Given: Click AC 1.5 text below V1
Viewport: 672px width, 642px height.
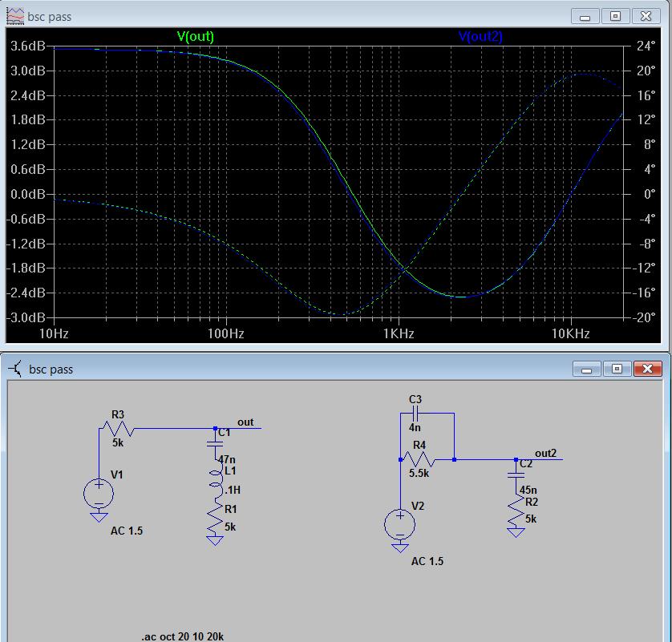Looking at the screenshot, I should (127, 531).
